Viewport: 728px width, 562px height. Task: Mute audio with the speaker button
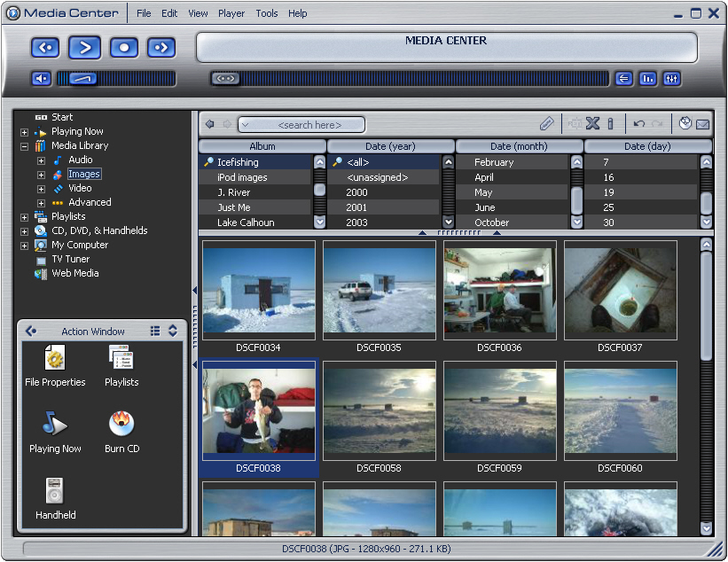click(42, 79)
